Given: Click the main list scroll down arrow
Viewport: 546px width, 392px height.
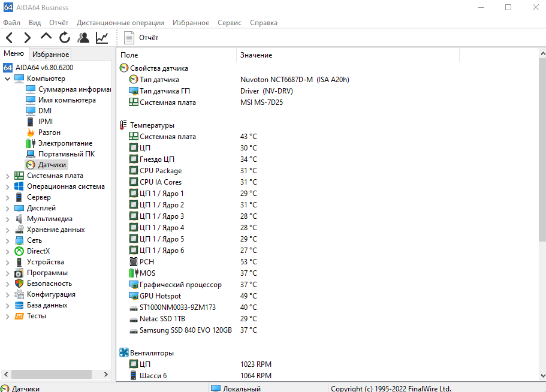Looking at the screenshot, I should click(x=542, y=376).
